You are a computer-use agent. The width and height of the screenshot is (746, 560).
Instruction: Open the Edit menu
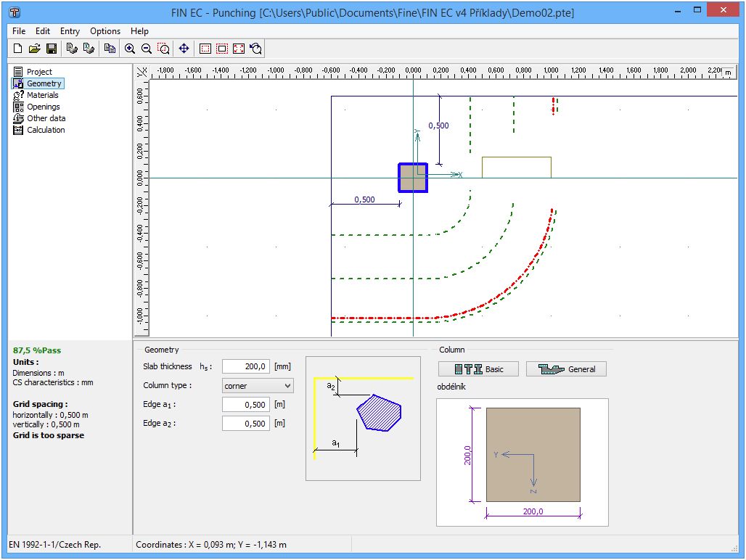pos(42,31)
